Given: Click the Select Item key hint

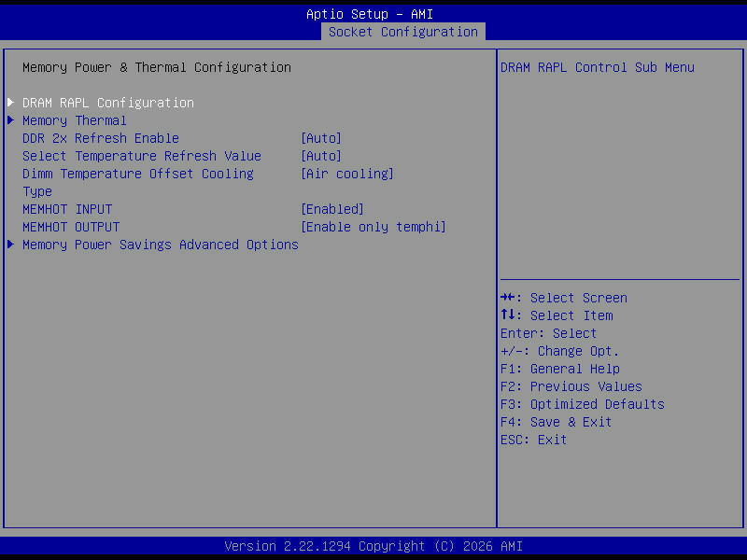Looking at the screenshot, I should point(557,315).
